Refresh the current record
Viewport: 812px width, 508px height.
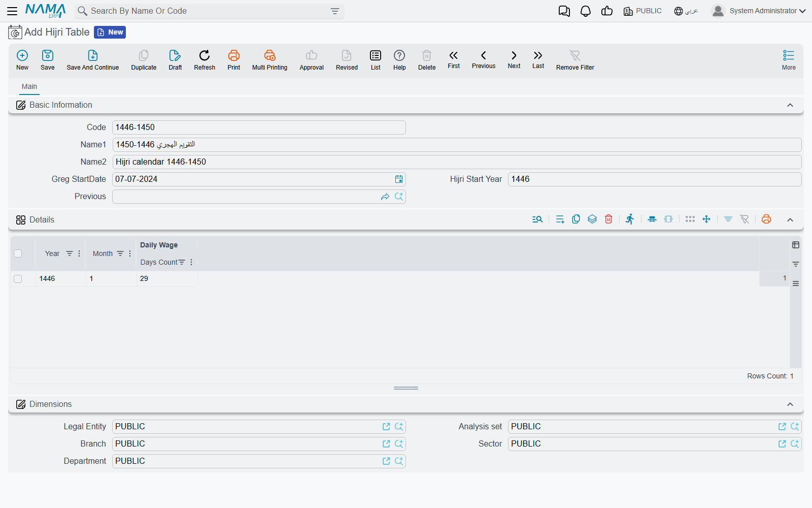point(205,60)
